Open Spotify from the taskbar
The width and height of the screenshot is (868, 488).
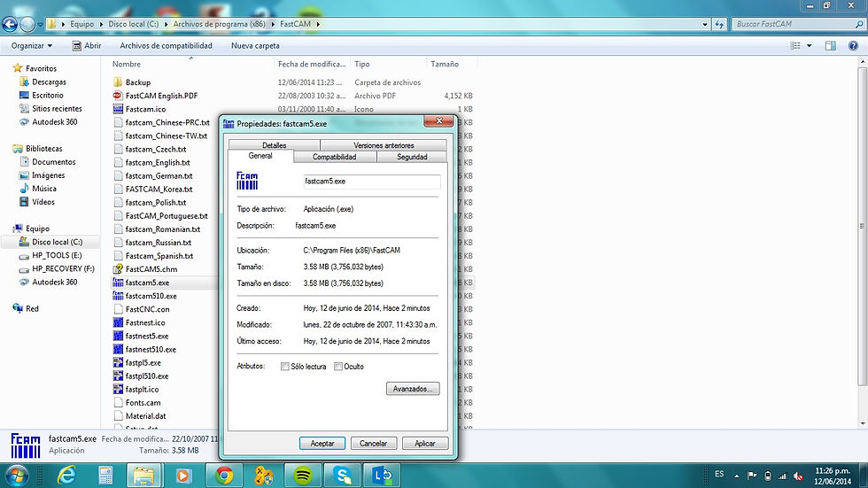pyautogui.click(x=303, y=476)
